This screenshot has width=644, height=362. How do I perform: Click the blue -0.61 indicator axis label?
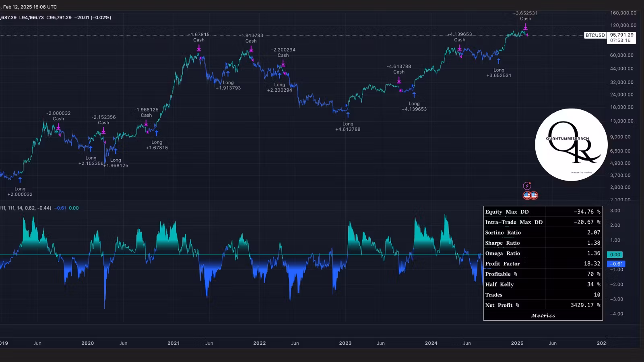click(616, 264)
